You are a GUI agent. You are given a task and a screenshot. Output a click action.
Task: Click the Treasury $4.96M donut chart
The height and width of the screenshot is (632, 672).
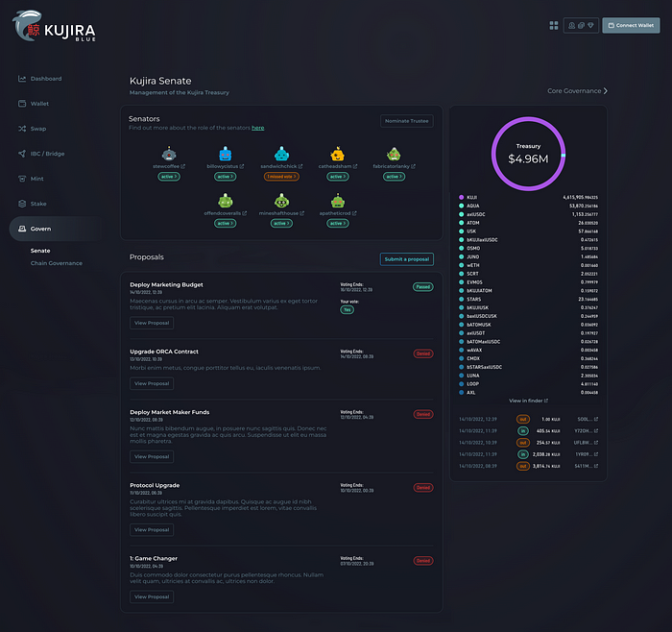[528, 154]
